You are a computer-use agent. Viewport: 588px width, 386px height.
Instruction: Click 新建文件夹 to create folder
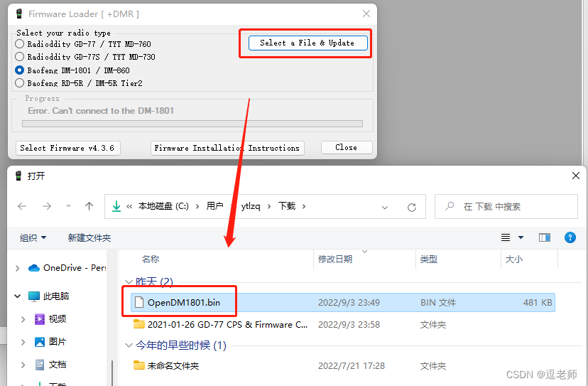tap(89, 237)
